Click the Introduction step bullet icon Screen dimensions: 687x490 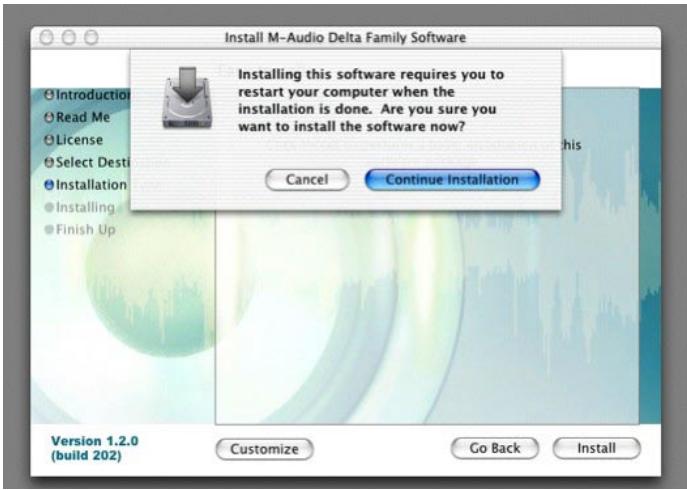tap(49, 95)
